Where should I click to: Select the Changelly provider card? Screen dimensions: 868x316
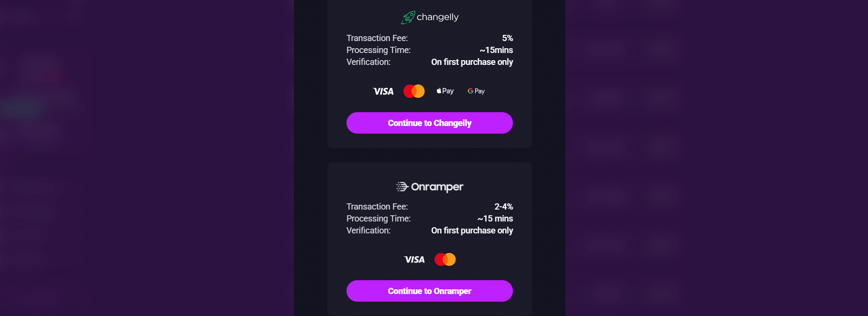pyautogui.click(x=429, y=74)
